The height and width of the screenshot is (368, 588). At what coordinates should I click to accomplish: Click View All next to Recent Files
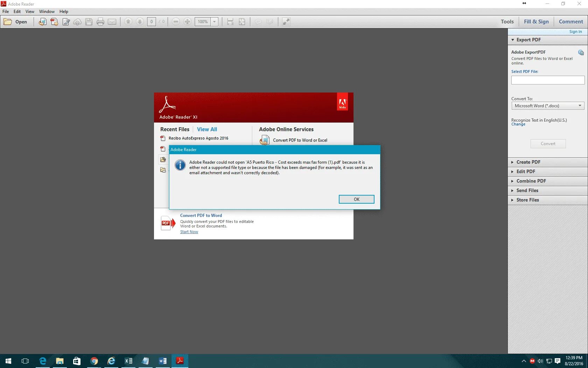coord(207,129)
